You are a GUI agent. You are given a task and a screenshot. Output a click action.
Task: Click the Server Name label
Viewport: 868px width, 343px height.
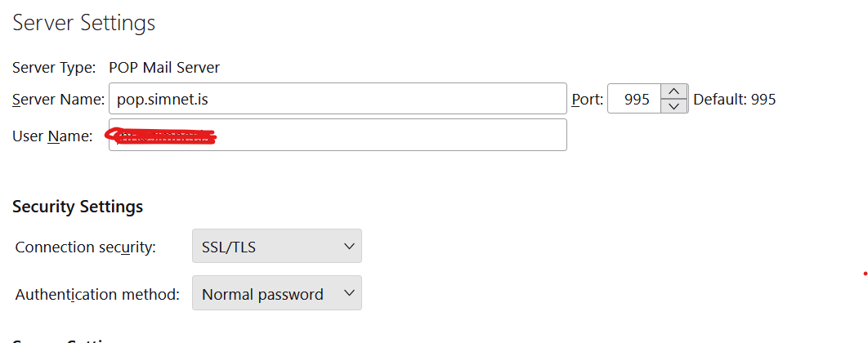(58, 100)
